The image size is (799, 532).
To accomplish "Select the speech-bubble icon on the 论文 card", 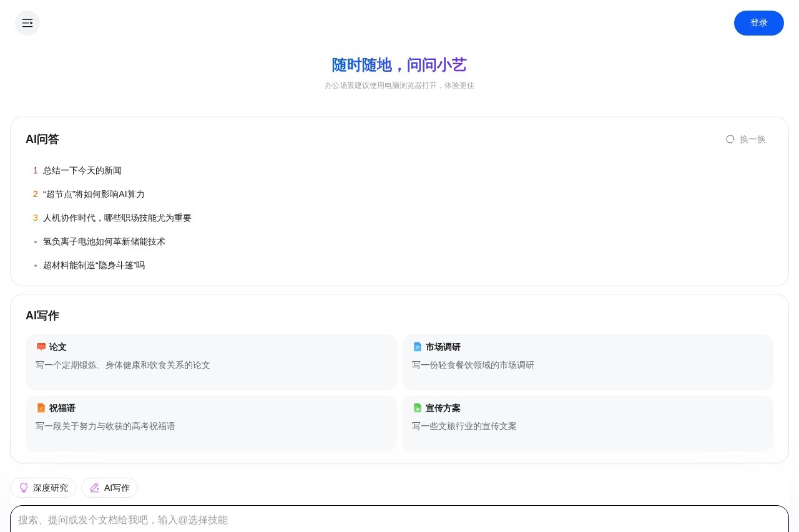I will (x=41, y=347).
